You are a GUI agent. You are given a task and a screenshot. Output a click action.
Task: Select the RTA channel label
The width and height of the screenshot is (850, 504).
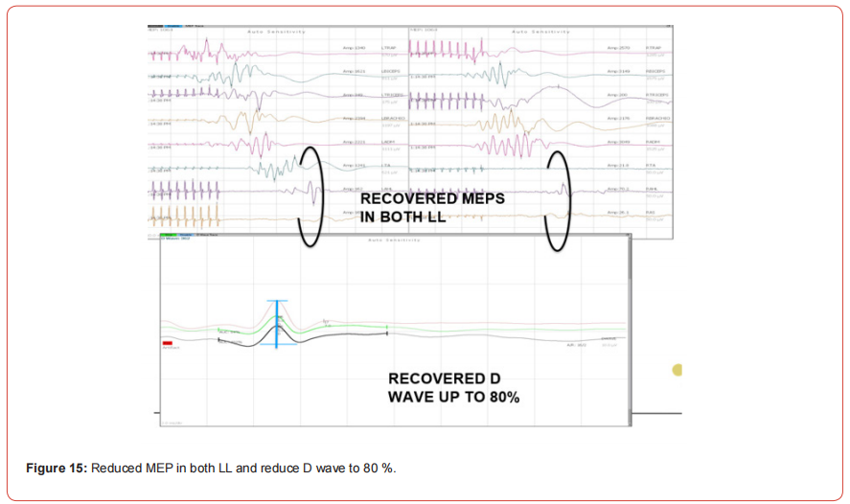[651, 166]
